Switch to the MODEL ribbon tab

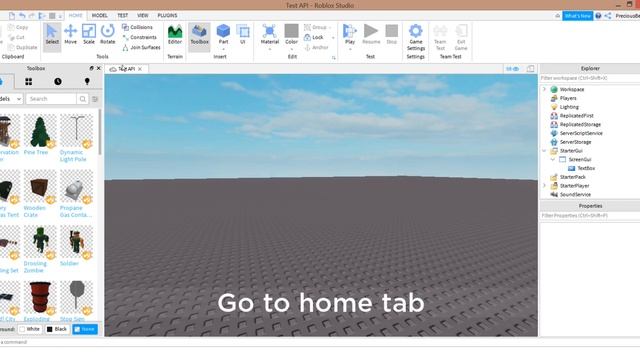[99, 15]
